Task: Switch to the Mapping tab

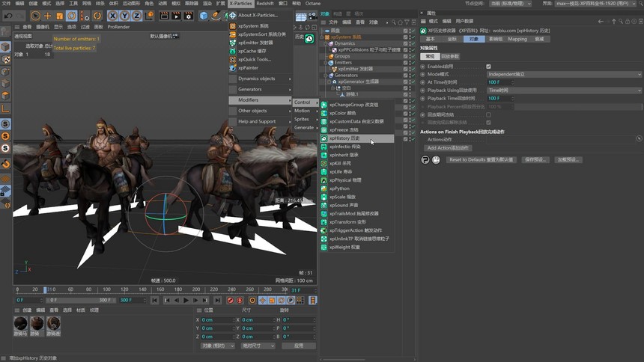Action: click(x=517, y=39)
